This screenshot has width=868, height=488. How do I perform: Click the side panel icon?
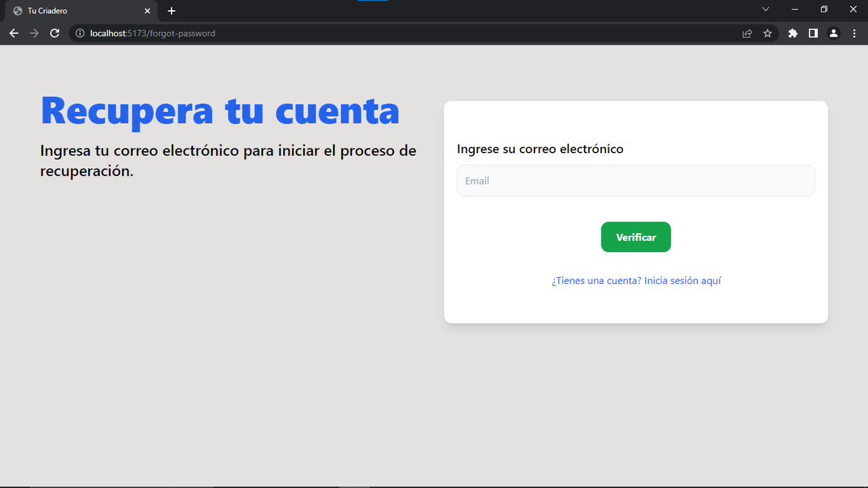click(812, 33)
